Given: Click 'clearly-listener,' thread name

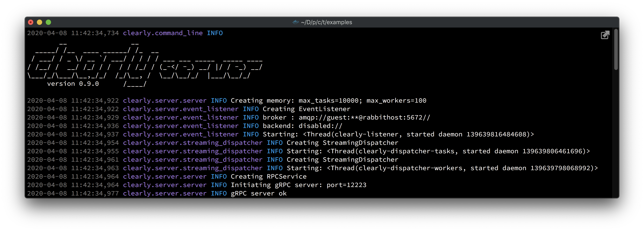Looking at the screenshot, I should point(369,134).
